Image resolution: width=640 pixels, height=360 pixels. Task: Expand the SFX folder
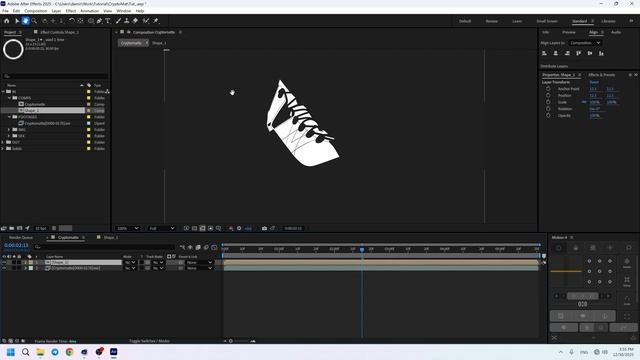click(x=9, y=136)
